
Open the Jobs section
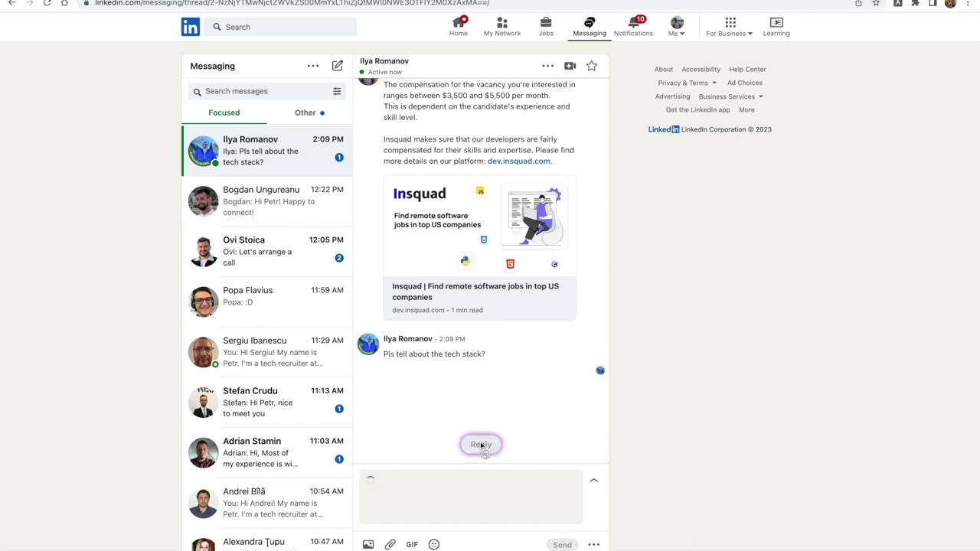546,26
